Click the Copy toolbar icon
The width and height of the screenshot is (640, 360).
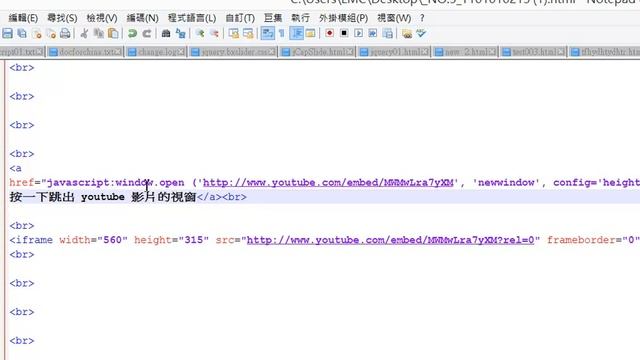99,33
